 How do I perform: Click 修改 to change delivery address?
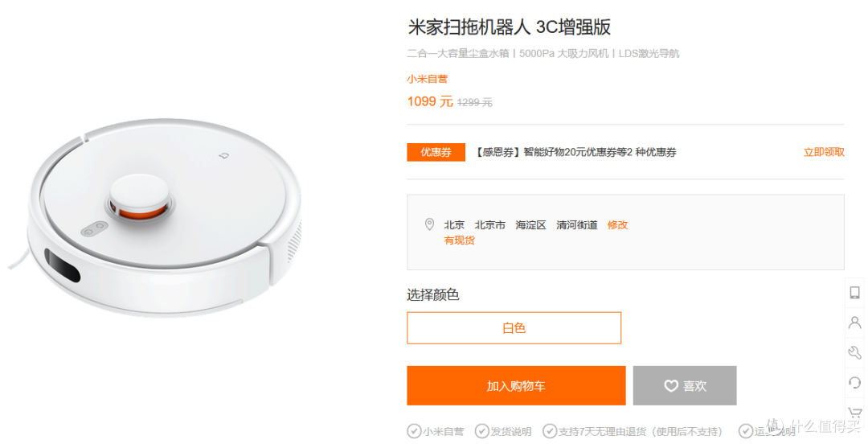coord(617,224)
